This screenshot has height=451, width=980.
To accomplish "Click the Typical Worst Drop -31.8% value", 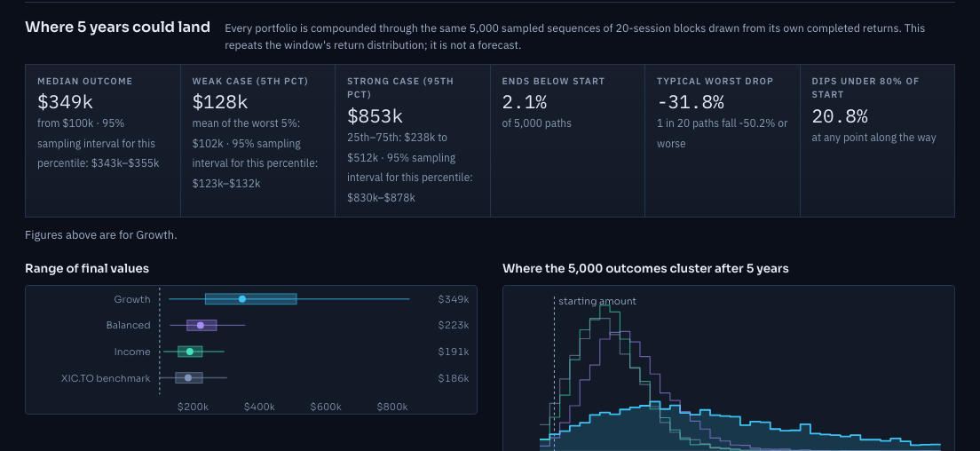I will [x=691, y=102].
